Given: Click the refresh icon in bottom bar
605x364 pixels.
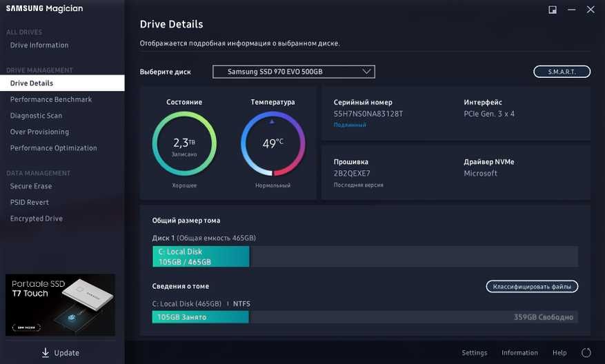Looking at the screenshot, I should point(586,352).
